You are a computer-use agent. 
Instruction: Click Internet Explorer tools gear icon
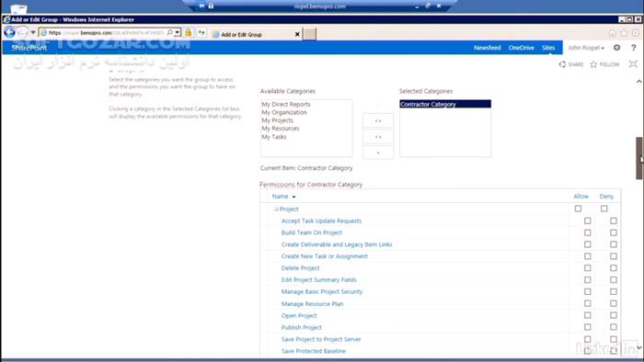click(x=636, y=32)
